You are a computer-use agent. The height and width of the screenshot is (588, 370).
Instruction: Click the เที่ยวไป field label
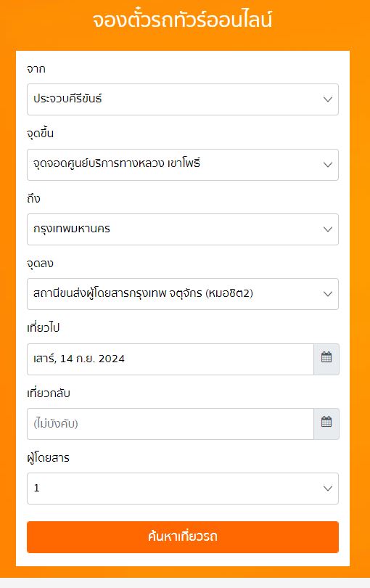pos(43,327)
